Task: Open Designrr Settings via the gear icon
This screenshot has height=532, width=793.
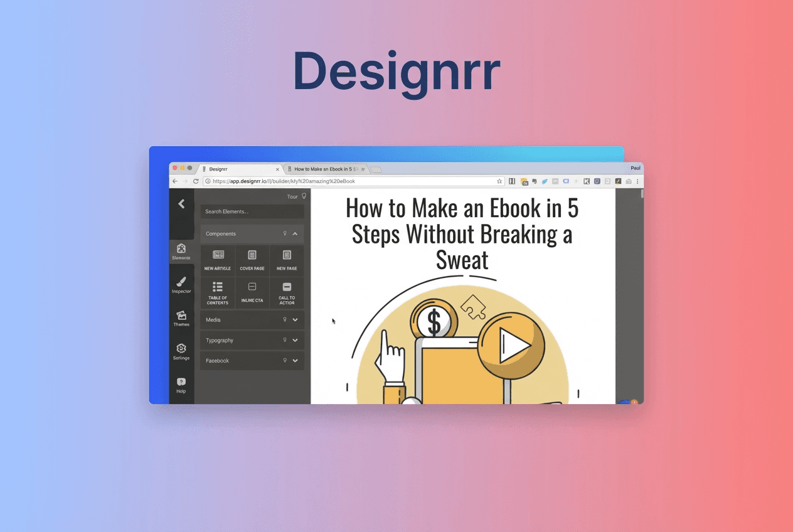Action: tap(181, 351)
